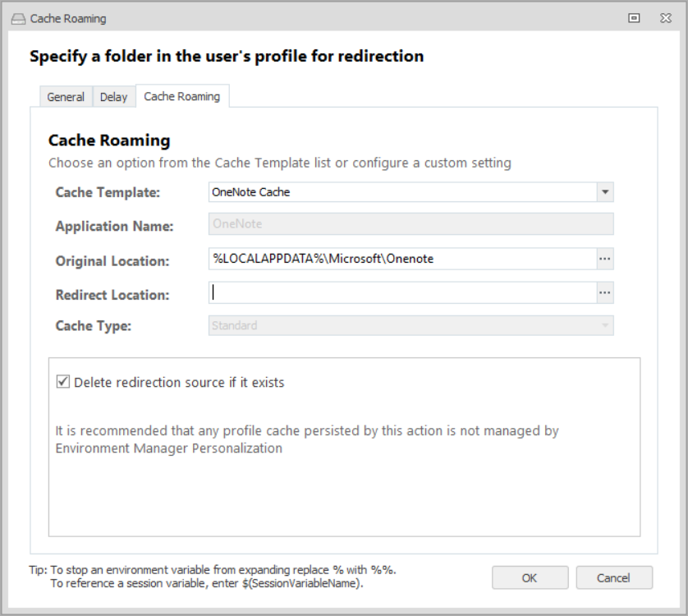Click the Cache Roaming drive icon in title bar
The image size is (688, 616).
(18, 18)
